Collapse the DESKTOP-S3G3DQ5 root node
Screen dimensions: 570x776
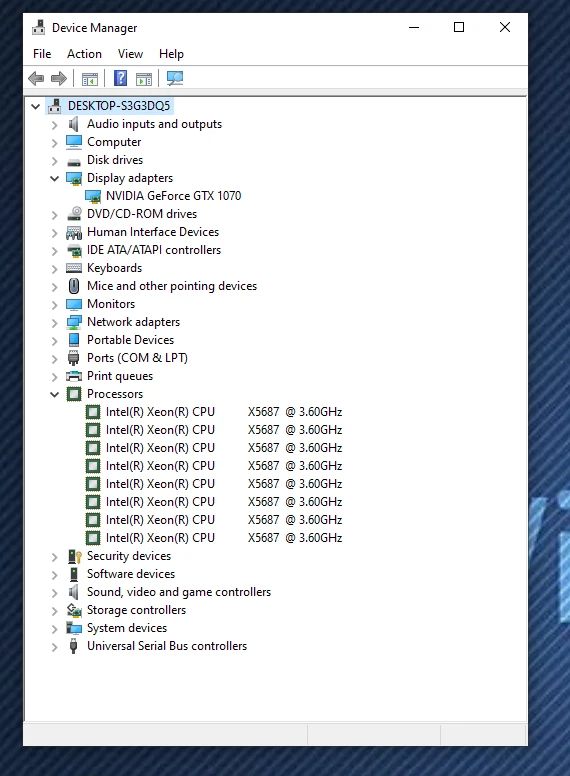[35, 106]
